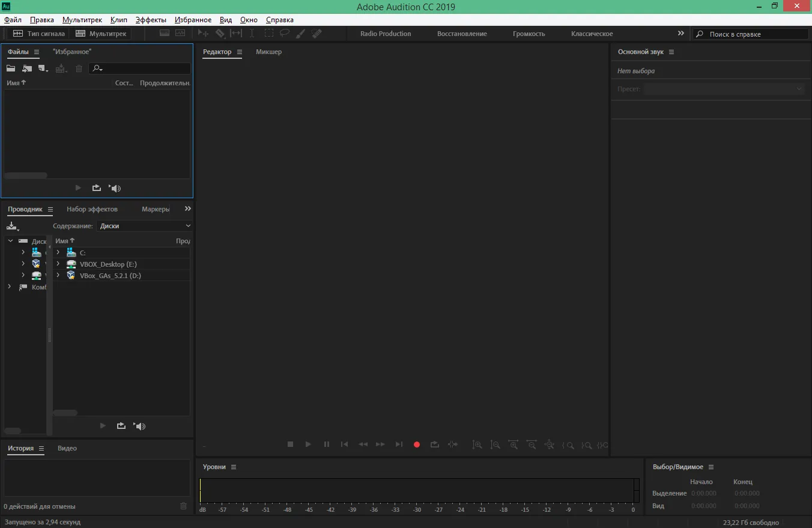
Task: Collapse Диски tree node
Action: [x=10, y=240]
